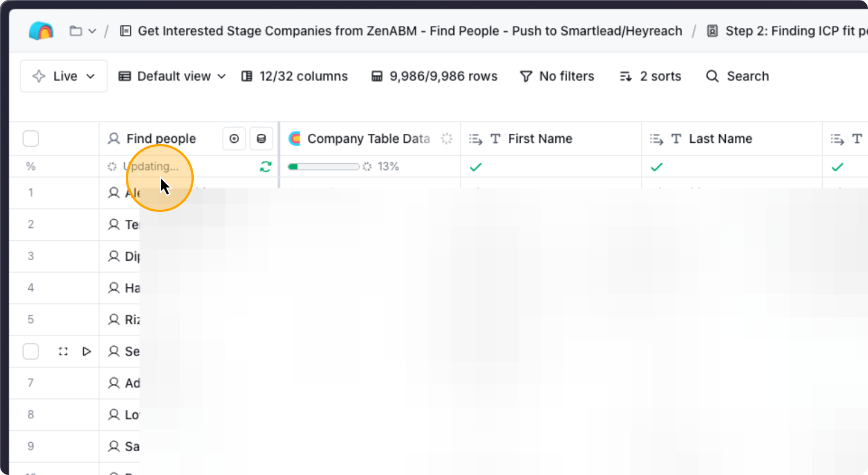Image resolution: width=868 pixels, height=475 pixels.
Task: Click the Search field in the toolbar
Action: [x=738, y=76]
